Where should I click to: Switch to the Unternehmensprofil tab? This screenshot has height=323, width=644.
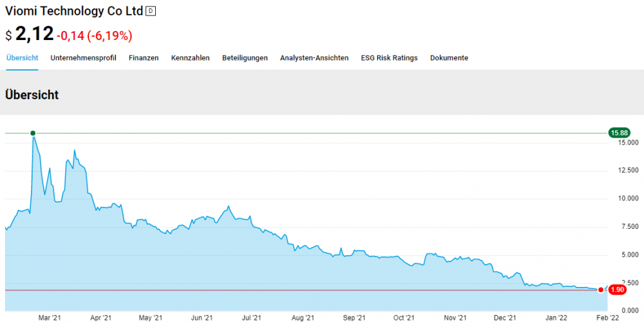[83, 58]
